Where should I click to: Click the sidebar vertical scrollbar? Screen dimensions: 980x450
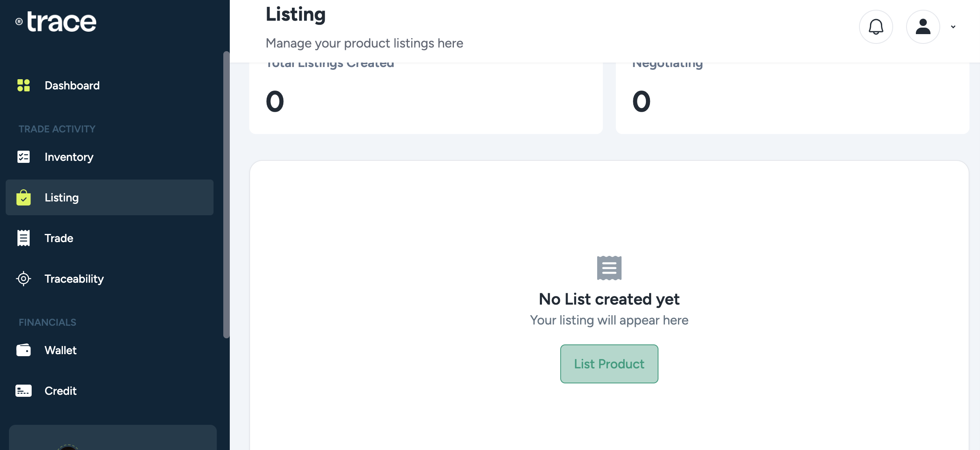click(226, 195)
